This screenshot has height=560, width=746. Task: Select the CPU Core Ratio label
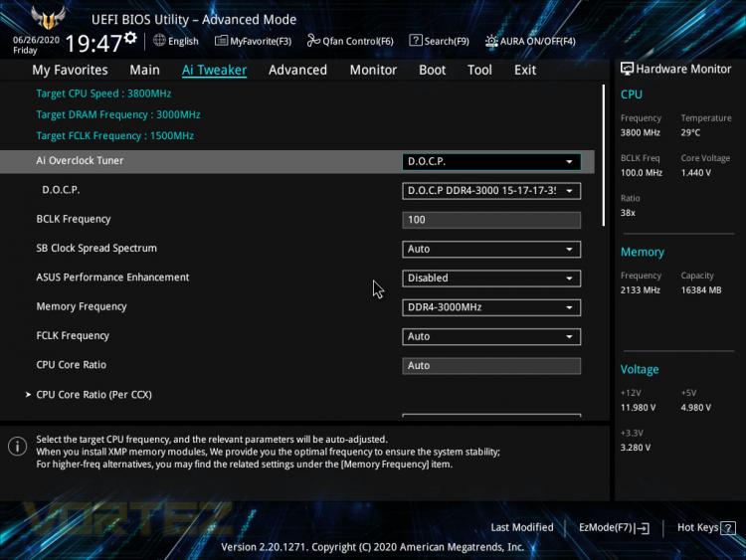point(71,365)
